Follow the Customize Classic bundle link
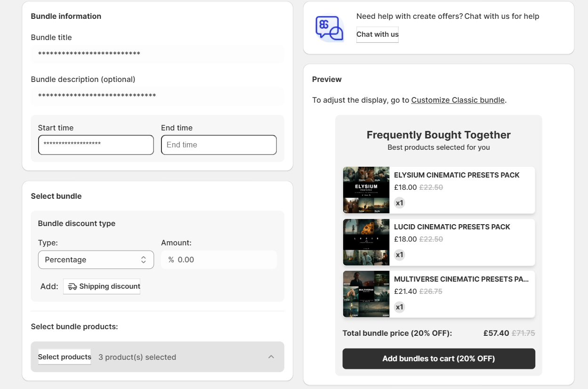Screen dimensions: 588x389 (458, 100)
